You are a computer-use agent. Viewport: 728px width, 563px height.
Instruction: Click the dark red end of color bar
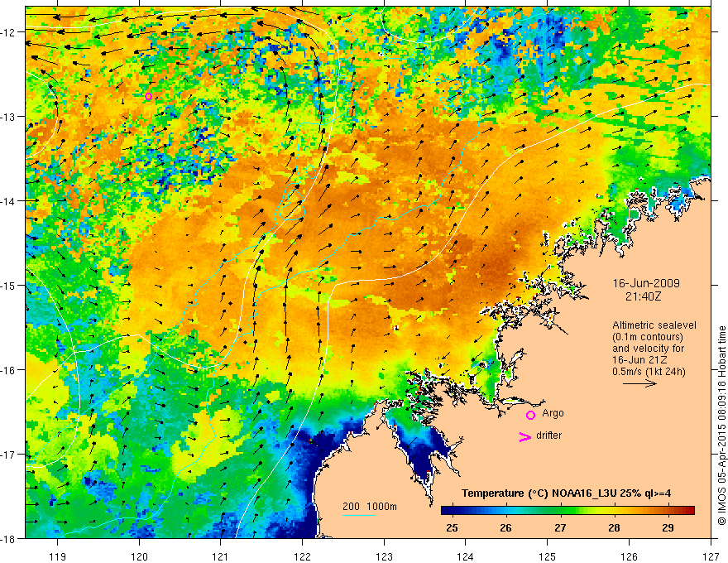point(689,511)
